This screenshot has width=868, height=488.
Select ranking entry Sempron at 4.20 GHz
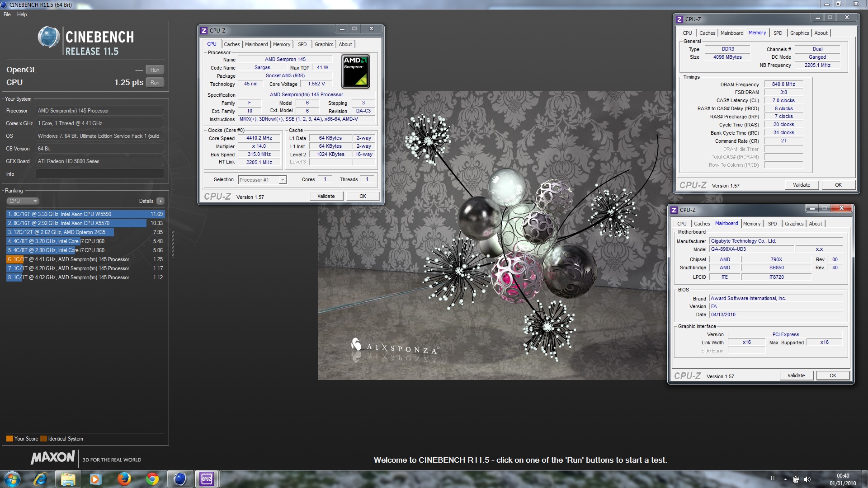coord(85,268)
